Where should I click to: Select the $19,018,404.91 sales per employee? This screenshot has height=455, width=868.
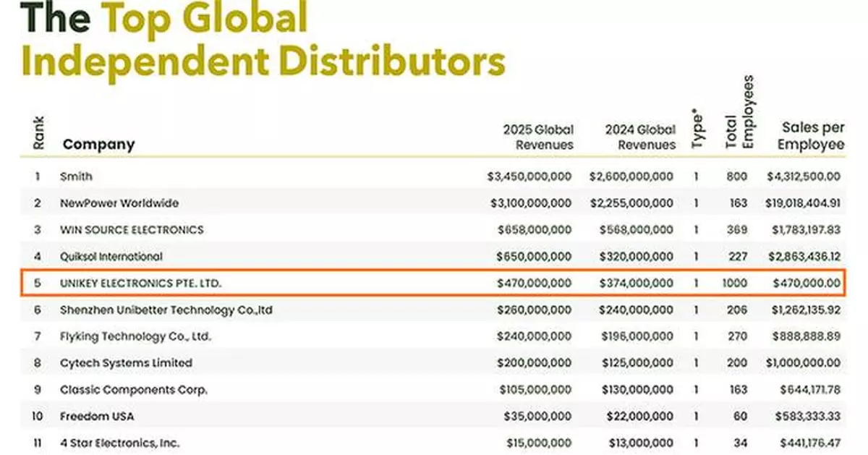(802, 203)
